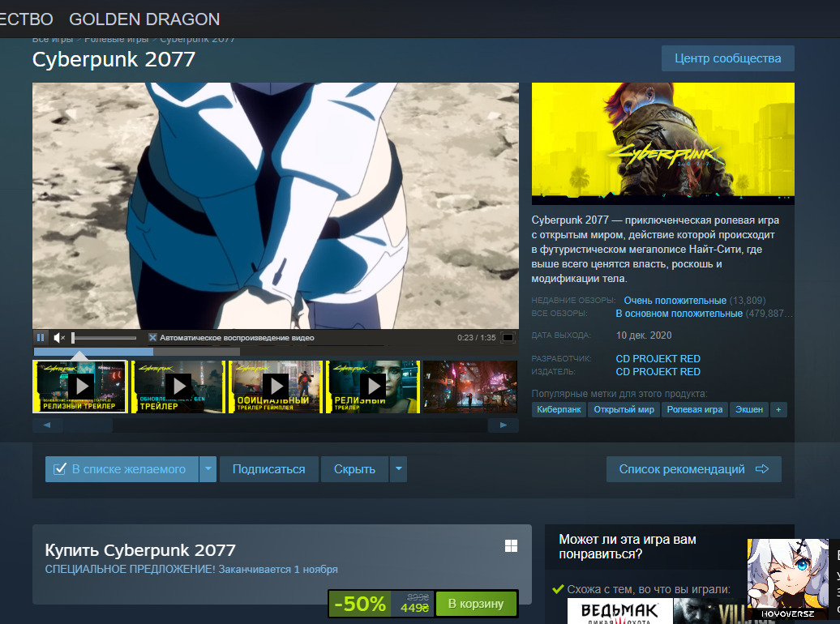
Task: Open the 'Список рекомендаций' queue
Action: coord(693,469)
